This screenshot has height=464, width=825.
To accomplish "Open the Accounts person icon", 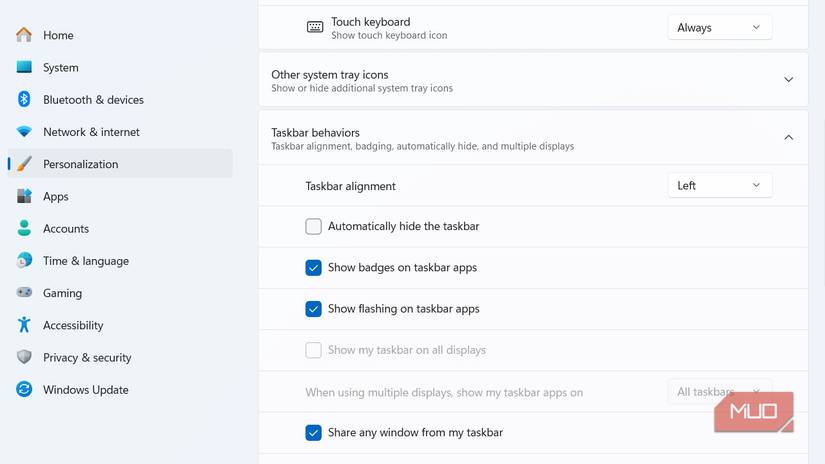I will pos(24,229).
